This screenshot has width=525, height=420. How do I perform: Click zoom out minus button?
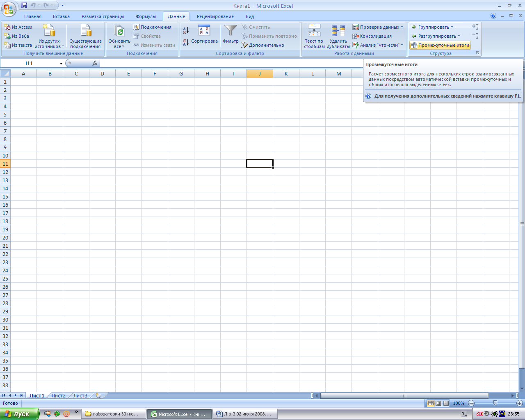pos(471,403)
